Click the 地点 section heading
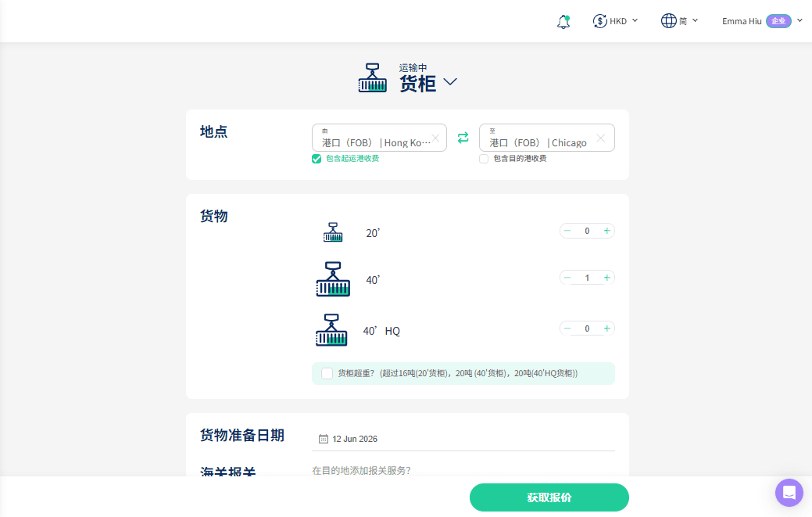Image resolution: width=812 pixels, height=517 pixels. 214,131
